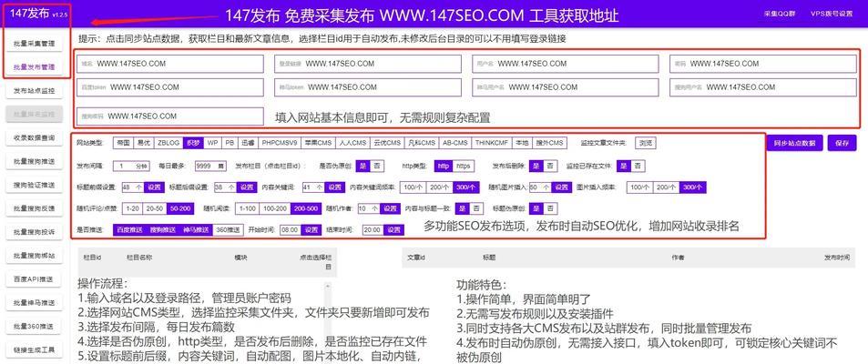Open 批量采集管理 in the sidebar
The width and height of the screenshot is (868, 364).
point(35,43)
